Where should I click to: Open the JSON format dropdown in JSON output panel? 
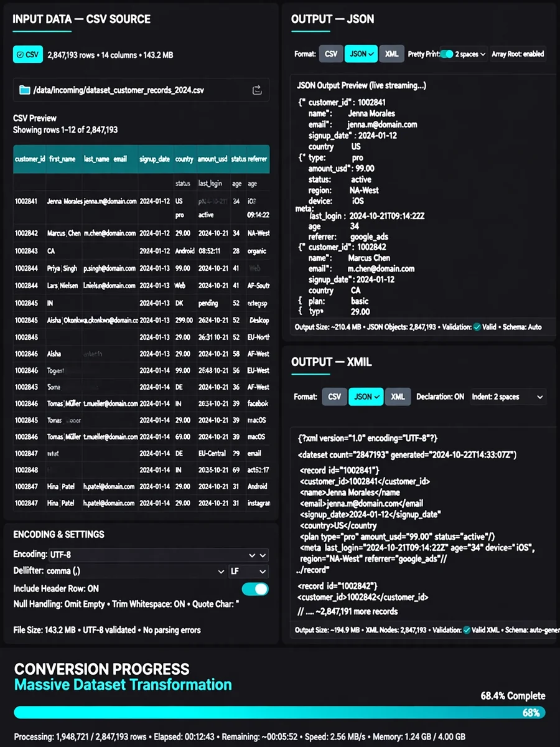pyautogui.click(x=362, y=54)
